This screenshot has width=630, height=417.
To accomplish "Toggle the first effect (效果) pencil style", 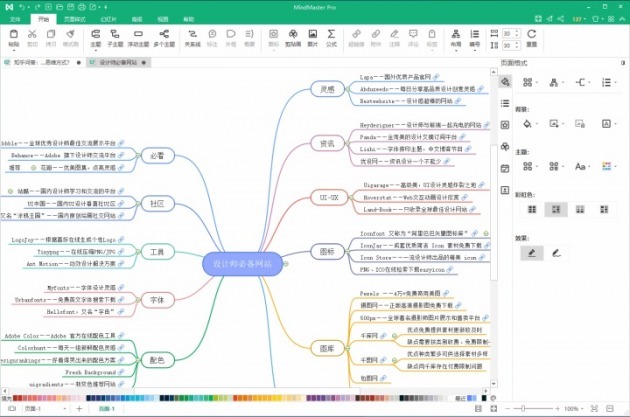I will [x=532, y=253].
